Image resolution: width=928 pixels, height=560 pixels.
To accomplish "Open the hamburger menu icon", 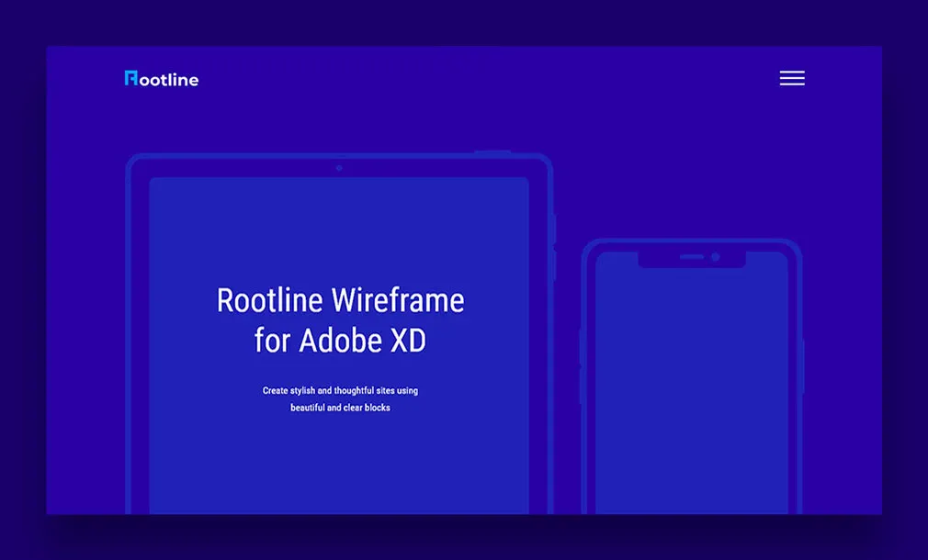I will click(x=792, y=78).
